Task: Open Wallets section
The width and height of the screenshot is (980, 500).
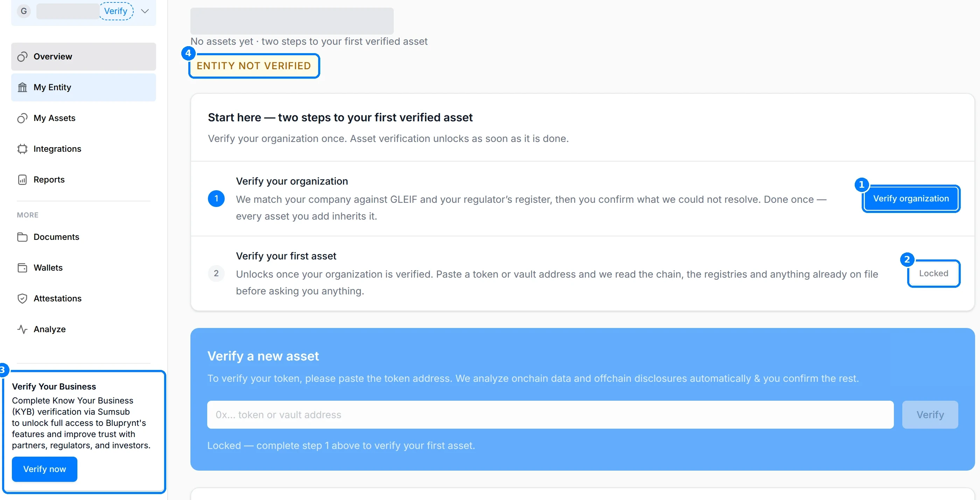Action: [x=83, y=268]
